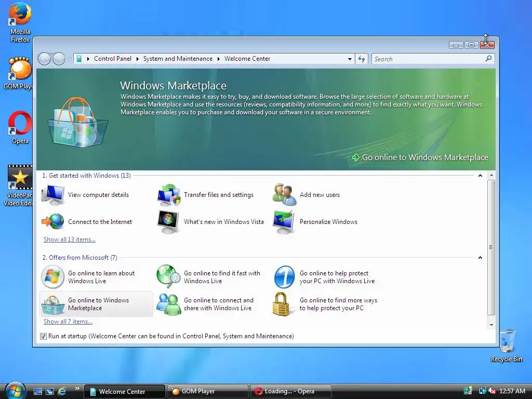Click the Control Panel breadcrumb
This screenshot has width=532, height=399.
click(x=113, y=59)
